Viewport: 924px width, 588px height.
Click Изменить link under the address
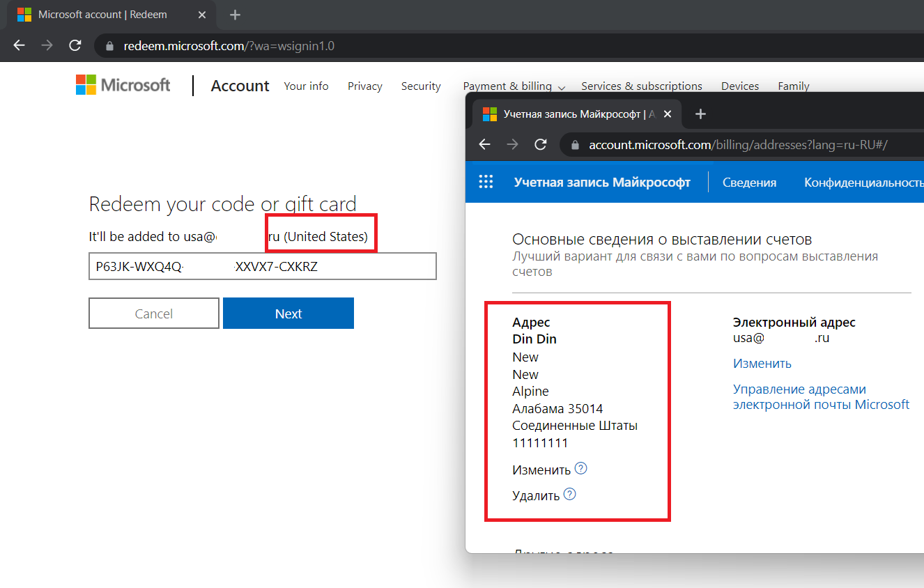(x=541, y=470)
